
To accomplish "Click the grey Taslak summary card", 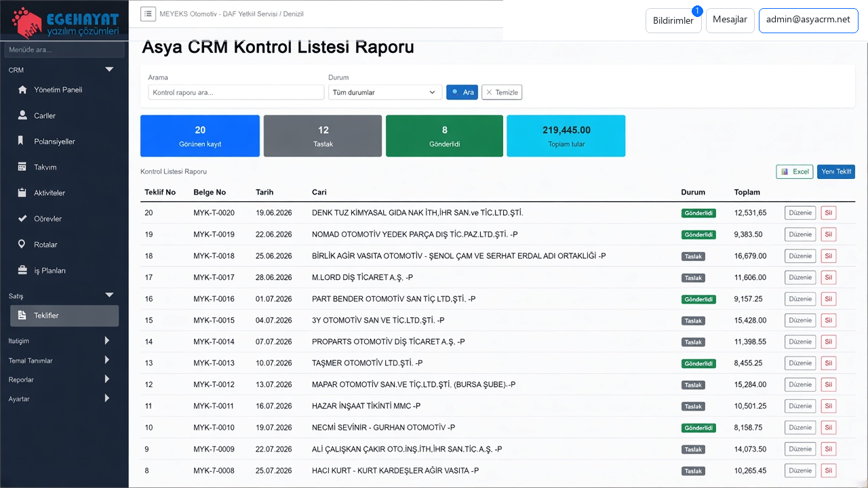I will click(323, 136).
